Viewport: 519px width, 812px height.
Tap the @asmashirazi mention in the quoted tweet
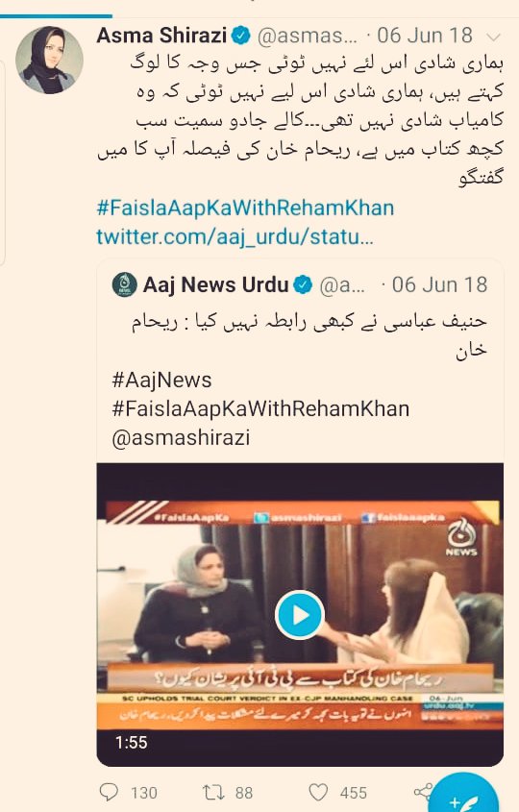point(181,437)
